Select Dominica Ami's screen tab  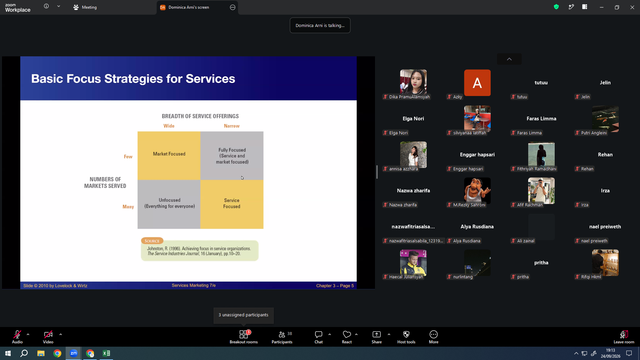197,7
